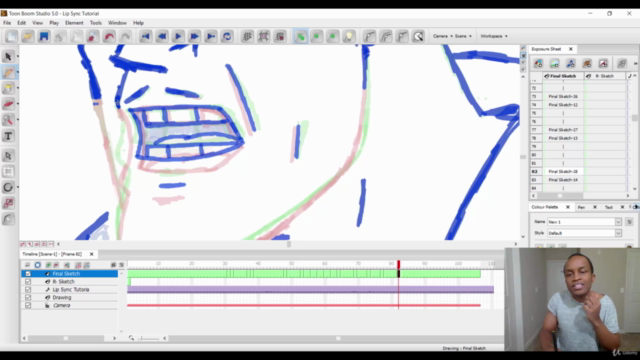The width and height of the screenshot is (640, 360).
Task: Switch to the Pen tab
Action: [581, 207]
